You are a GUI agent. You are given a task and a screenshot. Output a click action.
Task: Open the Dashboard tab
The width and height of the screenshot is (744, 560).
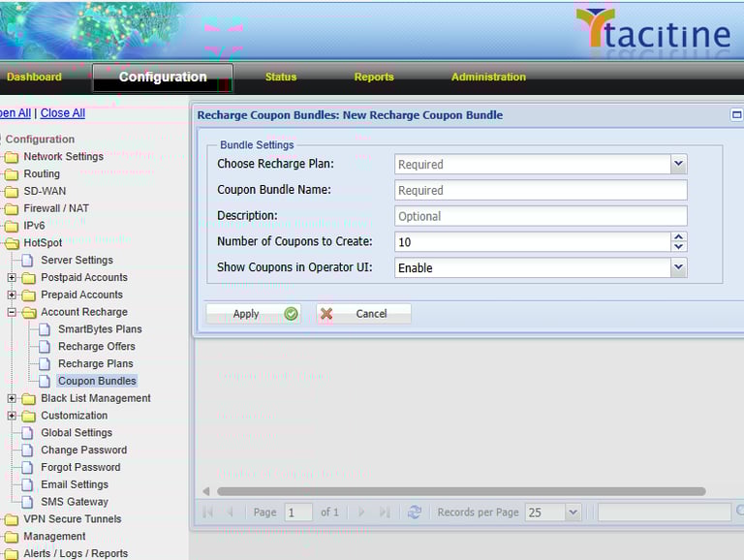[34, 77]
